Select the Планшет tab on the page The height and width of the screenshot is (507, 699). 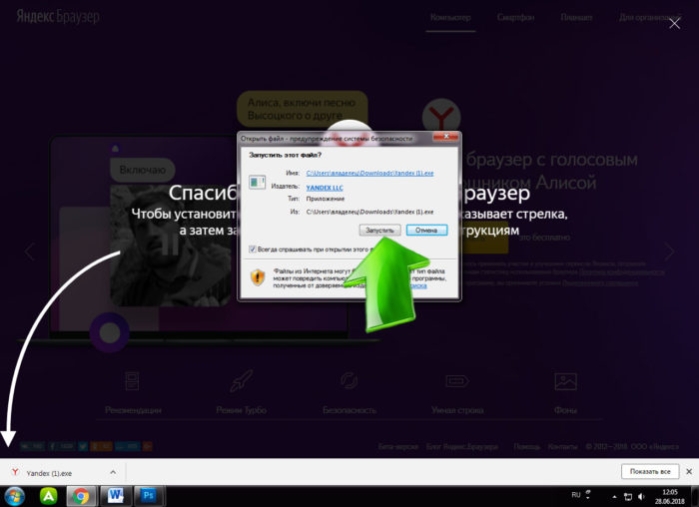pyautogui.click(x=576, y=17)
